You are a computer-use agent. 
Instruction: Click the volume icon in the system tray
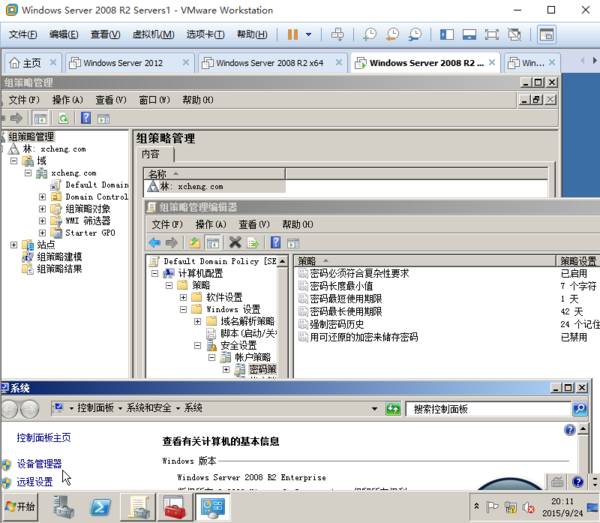[528, 508]
